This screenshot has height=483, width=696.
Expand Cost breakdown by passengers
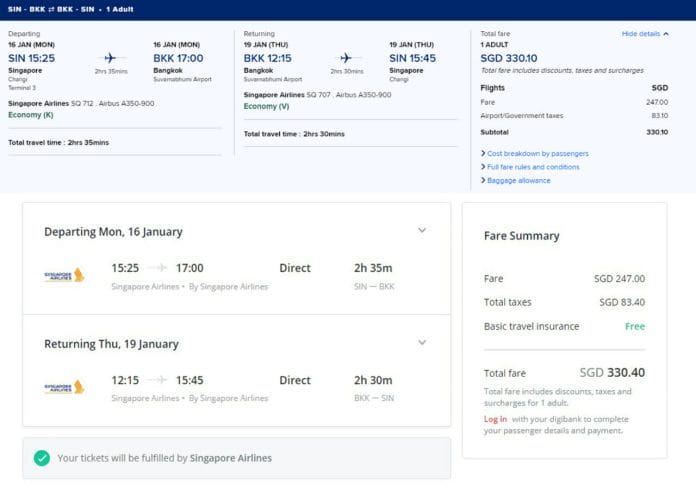click(x=538, y=153)
